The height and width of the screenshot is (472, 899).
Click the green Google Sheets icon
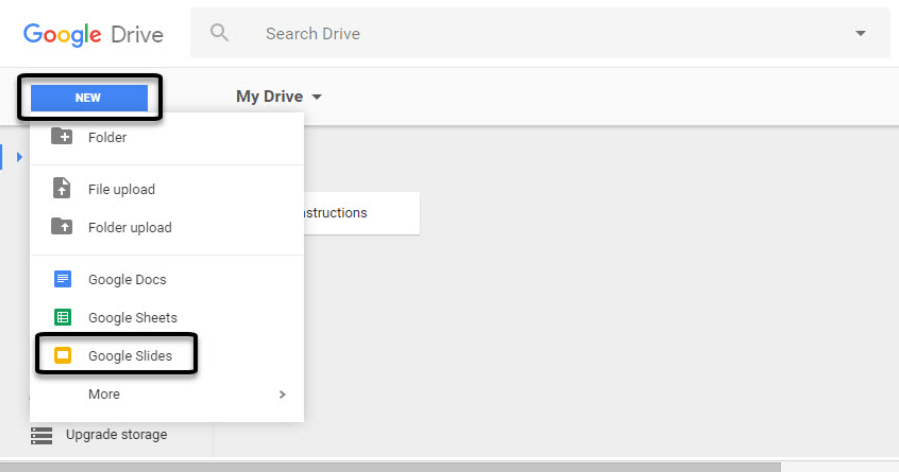(x=62, y=318)
